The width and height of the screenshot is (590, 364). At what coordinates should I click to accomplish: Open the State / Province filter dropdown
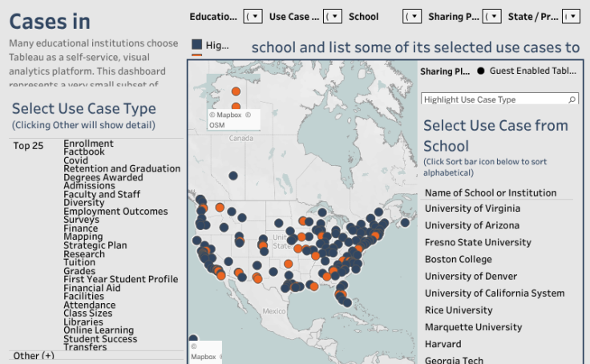point(572,17)
